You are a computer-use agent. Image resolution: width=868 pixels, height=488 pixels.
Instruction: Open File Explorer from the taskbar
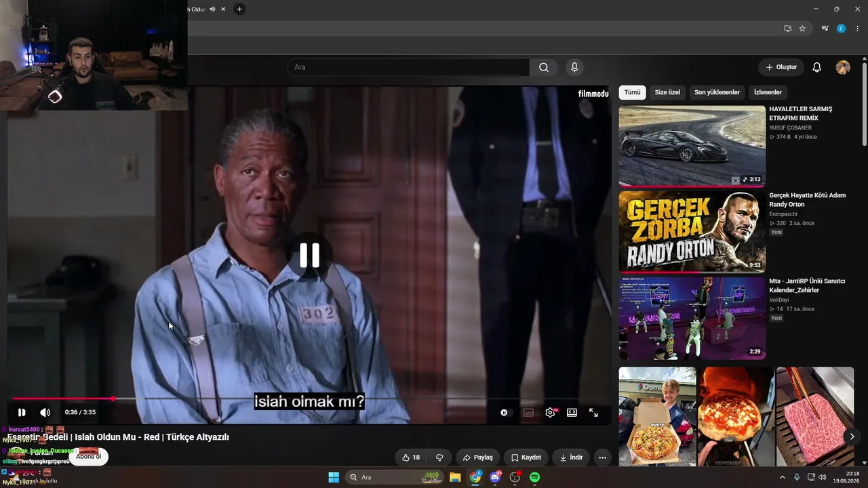click(455, 477)
